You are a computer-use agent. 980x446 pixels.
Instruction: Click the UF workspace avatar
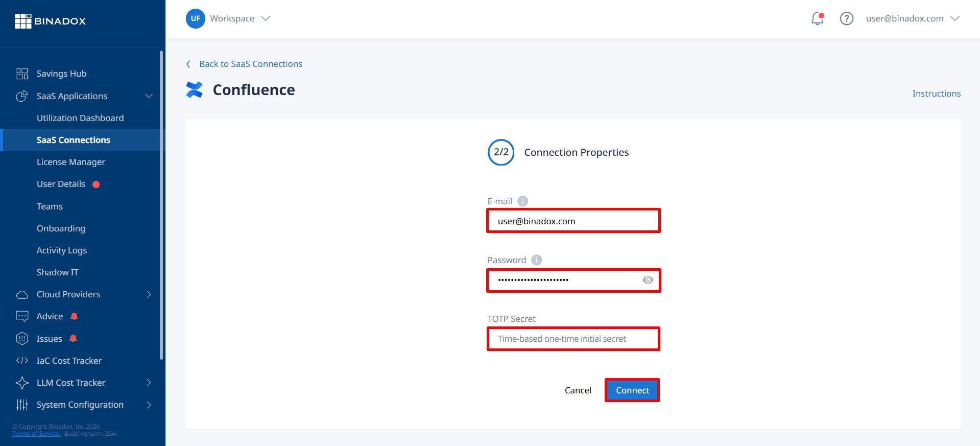click(x=195, y=18)
